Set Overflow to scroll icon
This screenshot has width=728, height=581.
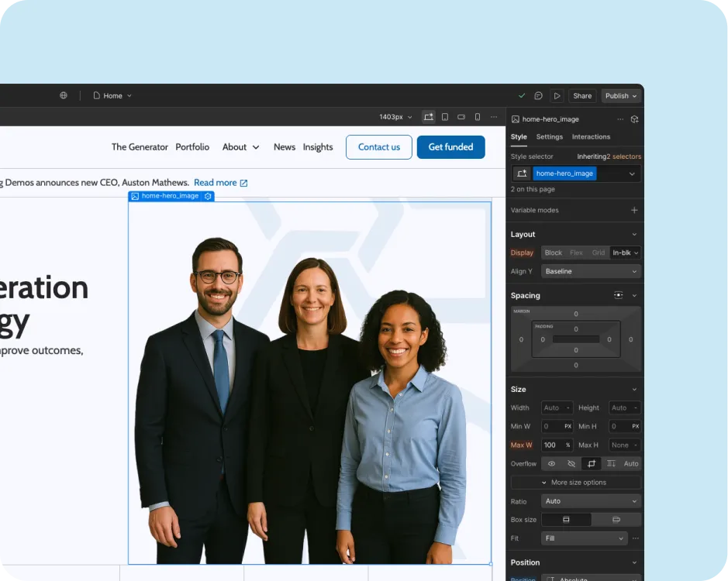[611, 463]
